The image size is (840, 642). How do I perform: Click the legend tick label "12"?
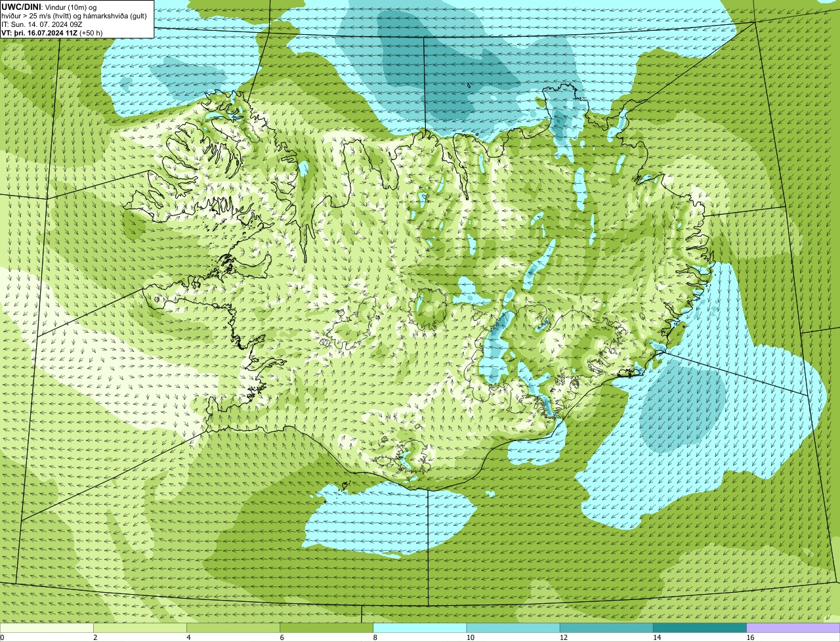pyautogui.click(x=563, y=637)
